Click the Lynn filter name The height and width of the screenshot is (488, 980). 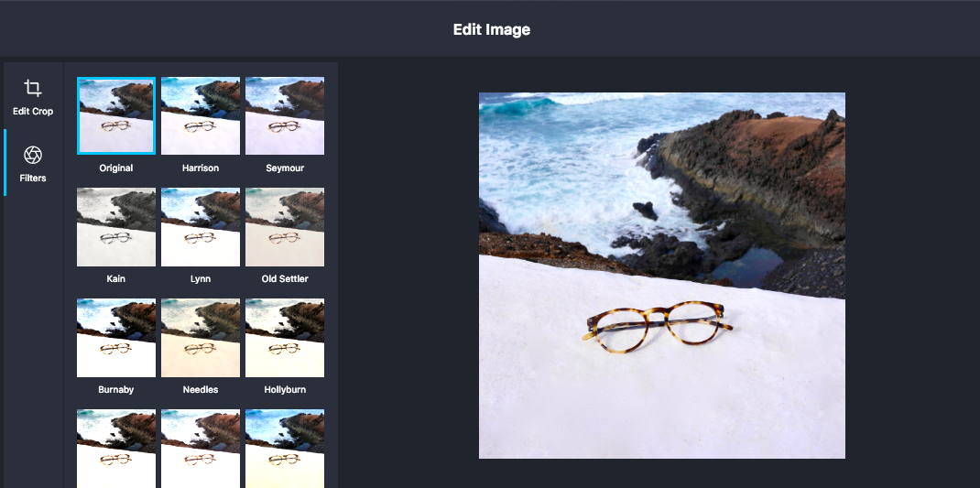pos(201,278)
